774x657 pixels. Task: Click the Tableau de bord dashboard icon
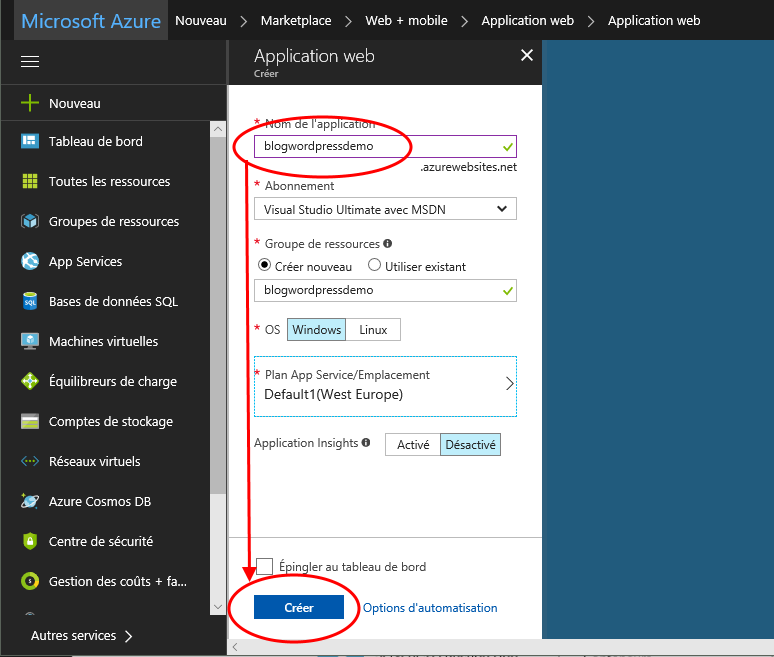30,141
